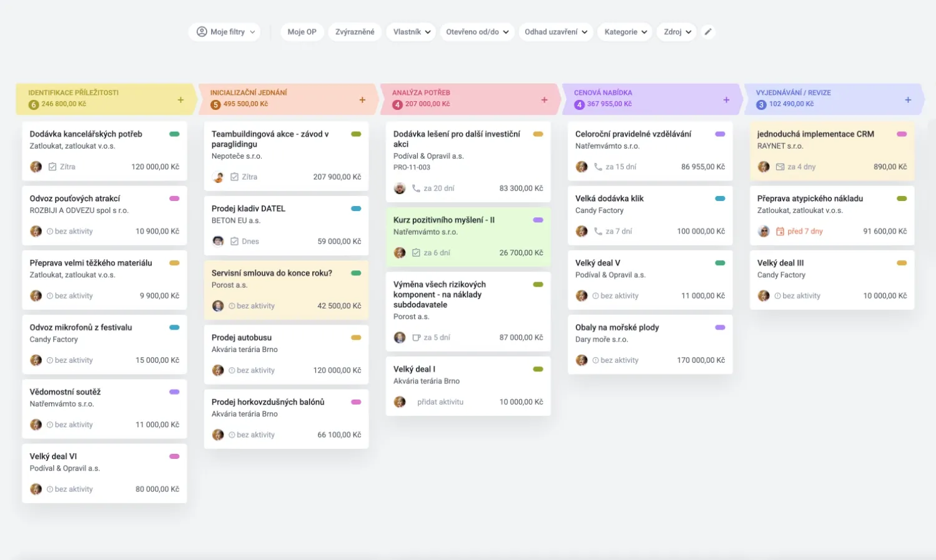Image resolution: width=936 pixels, height=560 pixels.
Task: Check task checkbox on Teambuildingová akce card
Action: tap(234, 177)
